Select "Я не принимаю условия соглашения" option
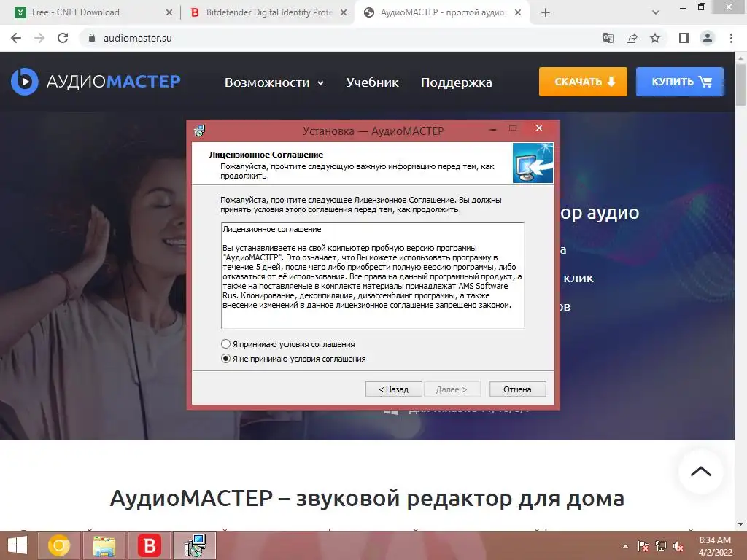This screenshot has height=560, width=747. point(226,359)
